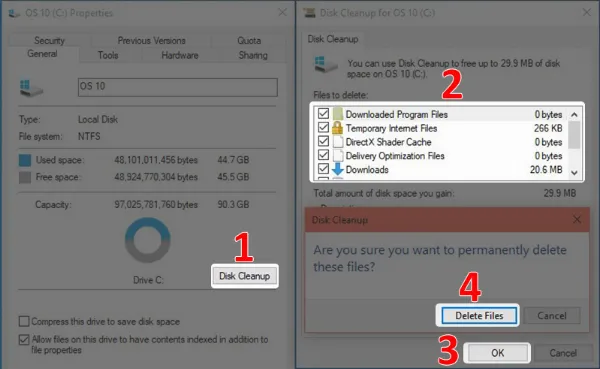The height and width of the screenshot is (369, 600).
Task: Toggle Delivery Optimization Files checkbox
Action: [323, 155]
